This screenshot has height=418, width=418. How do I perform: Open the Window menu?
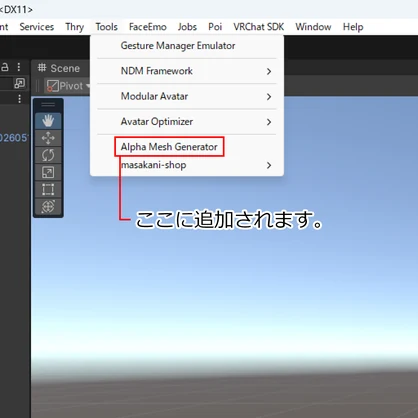[313, 27]
